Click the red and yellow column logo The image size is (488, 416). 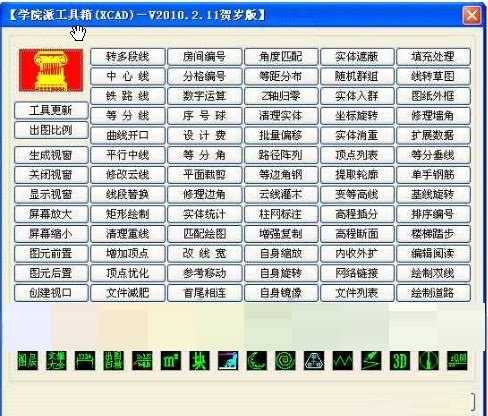point(51,70)
